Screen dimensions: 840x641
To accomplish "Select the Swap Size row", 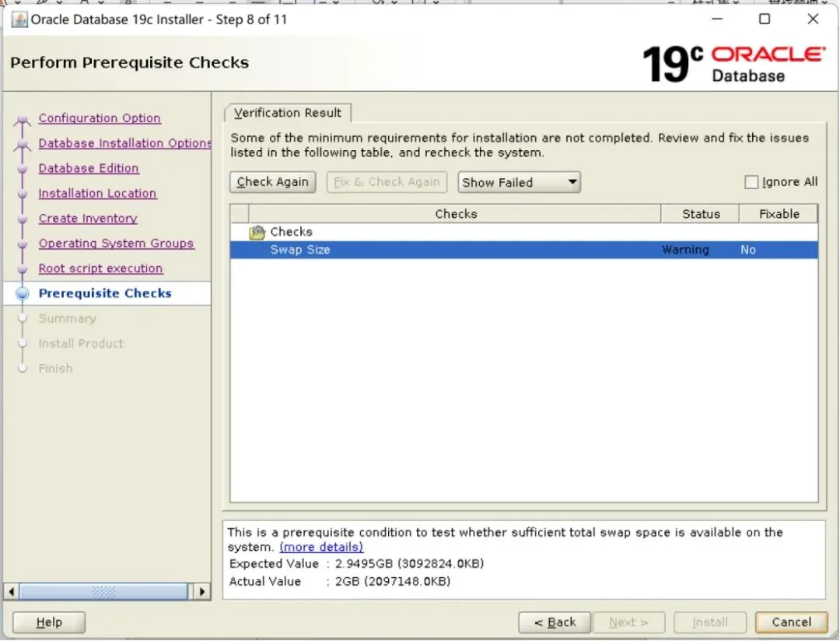I will pos(524,250).
